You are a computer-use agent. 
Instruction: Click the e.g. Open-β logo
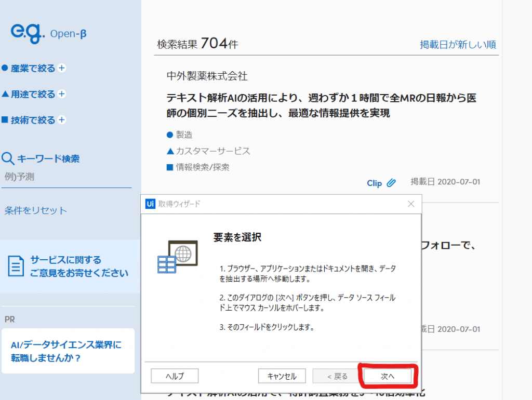(x=48, y=32)
